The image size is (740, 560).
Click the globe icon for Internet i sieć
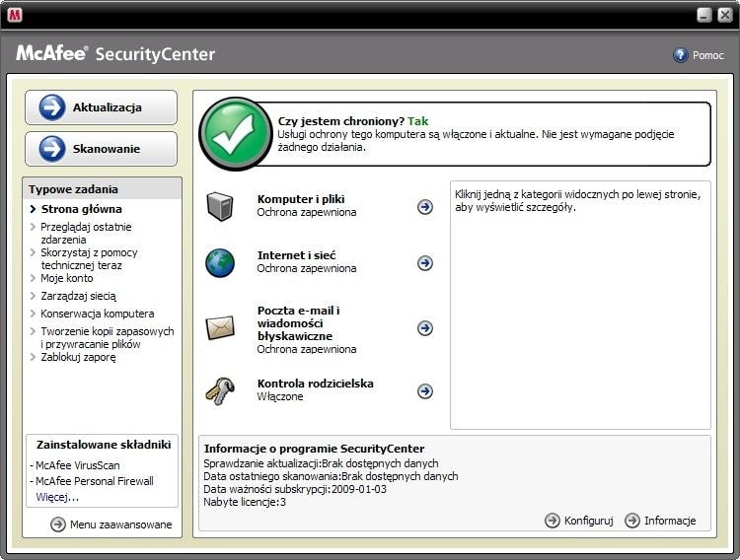[219, 262]
